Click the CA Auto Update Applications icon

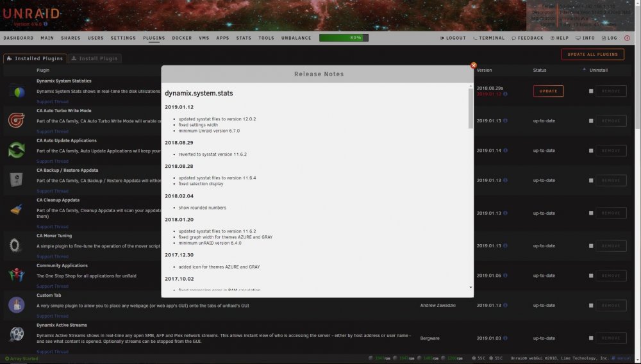pos(17,150)
